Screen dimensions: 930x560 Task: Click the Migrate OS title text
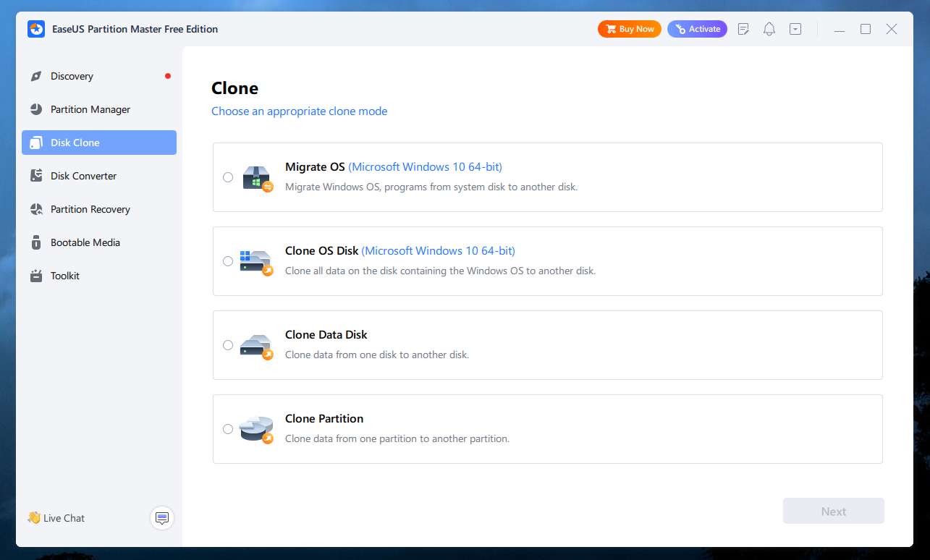(315, 166)
